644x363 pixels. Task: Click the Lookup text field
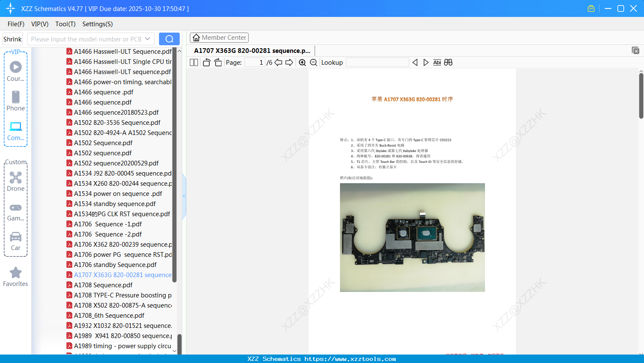(x=377, y=63)
